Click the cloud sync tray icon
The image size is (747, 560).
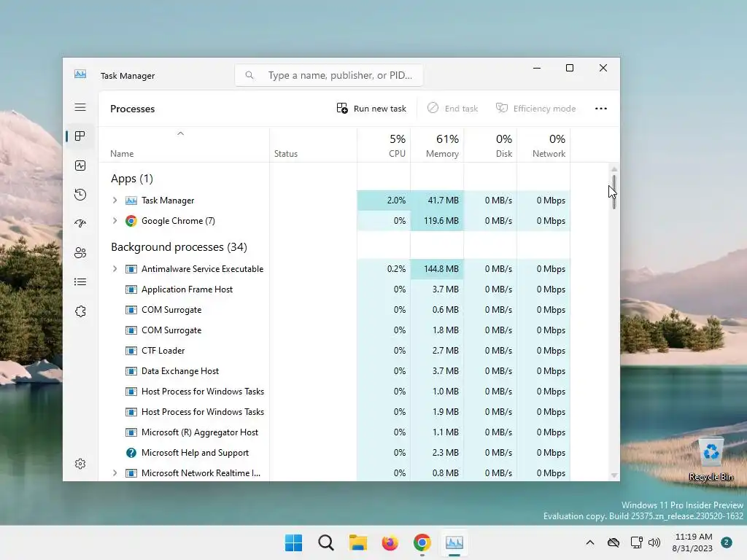614,542
